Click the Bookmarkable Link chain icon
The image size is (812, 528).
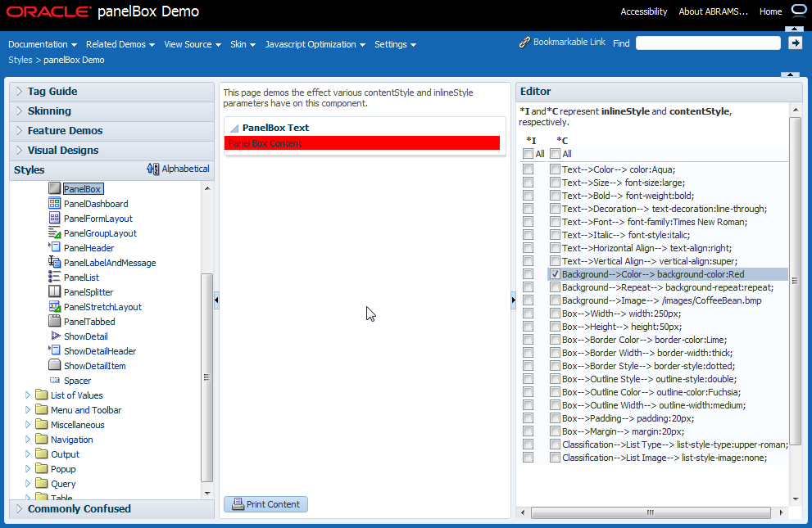click(524, 43)
